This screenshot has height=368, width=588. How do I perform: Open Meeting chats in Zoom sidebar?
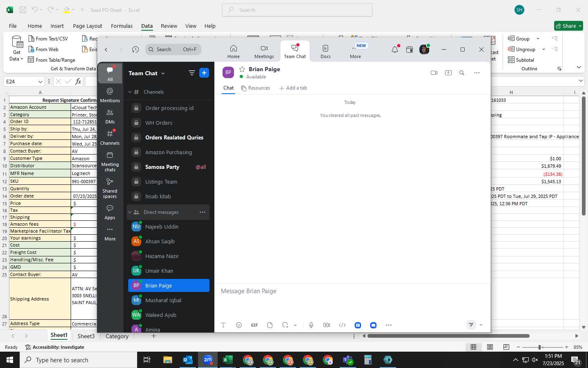pyautogui.click(x=110, y=161)
